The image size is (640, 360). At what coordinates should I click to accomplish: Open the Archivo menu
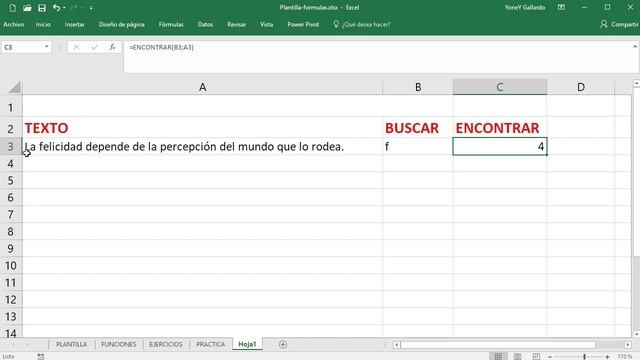point(13,24)
